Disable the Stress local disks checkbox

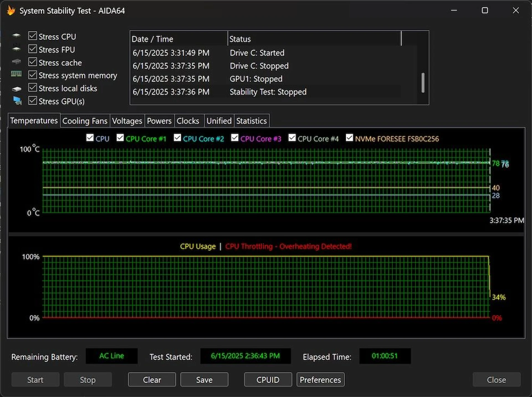tap(33, 88)
